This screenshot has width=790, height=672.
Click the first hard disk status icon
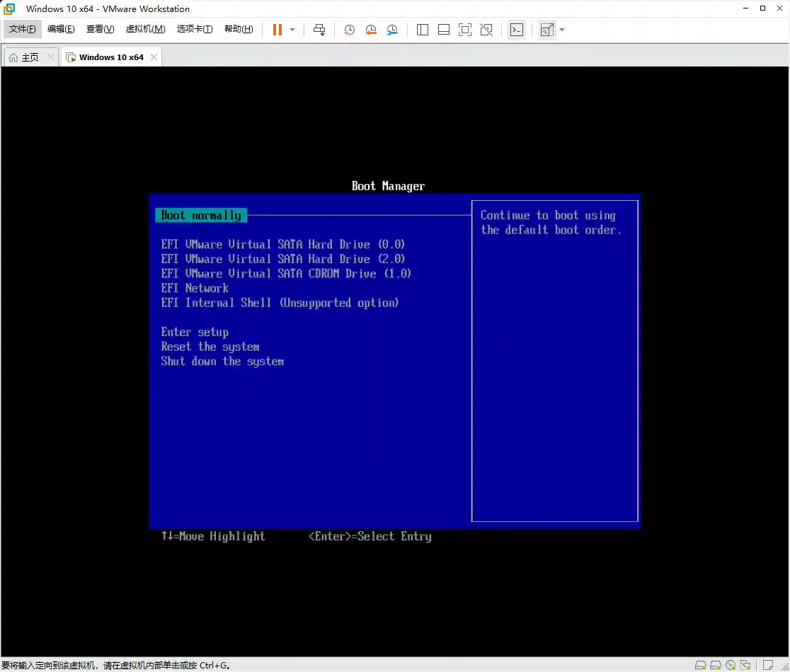click(x=701, y=665)
